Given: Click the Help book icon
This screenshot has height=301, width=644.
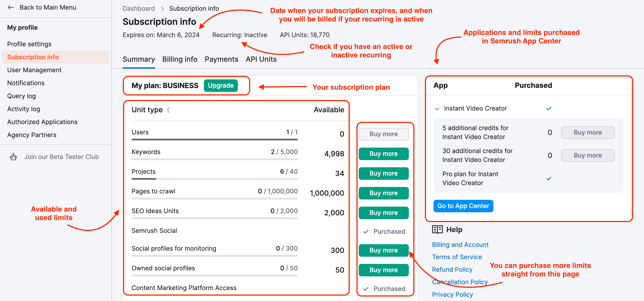Looking at the screenshot, I should 437,229.
